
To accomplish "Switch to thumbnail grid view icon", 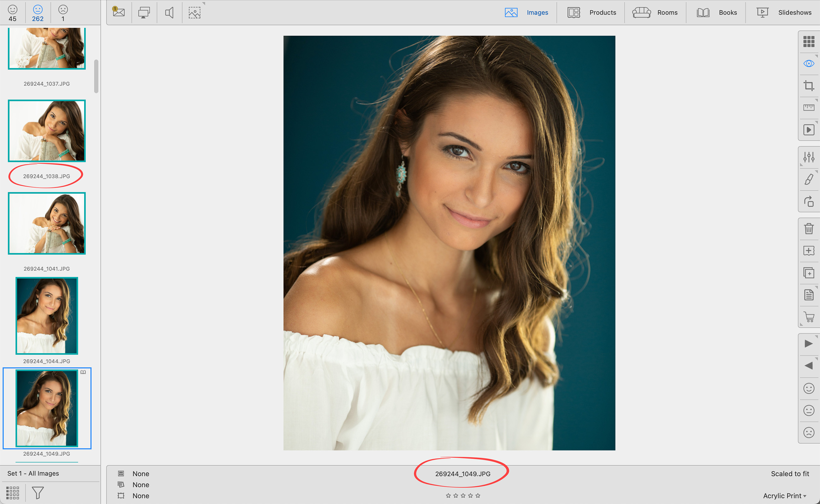I will coord(808,42).
